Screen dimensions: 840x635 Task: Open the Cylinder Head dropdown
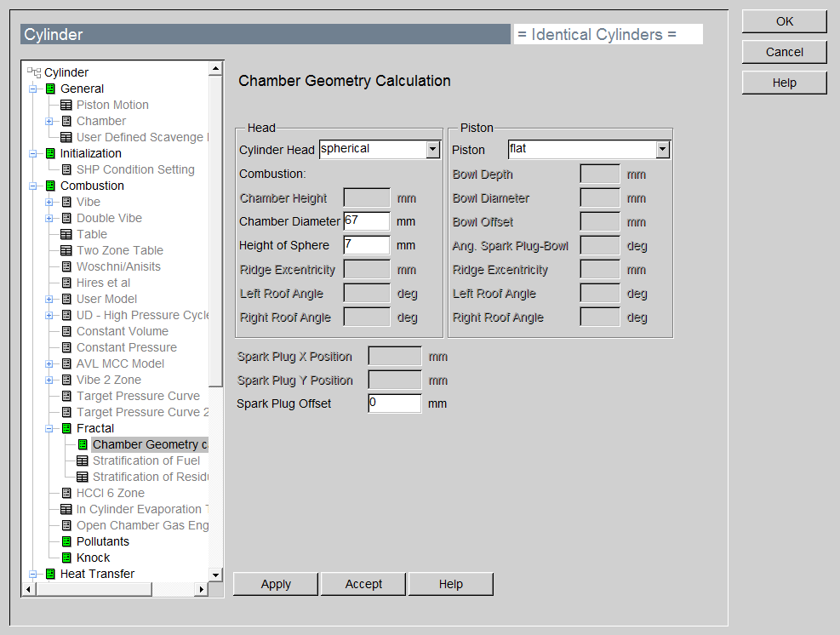click(433, 150)
